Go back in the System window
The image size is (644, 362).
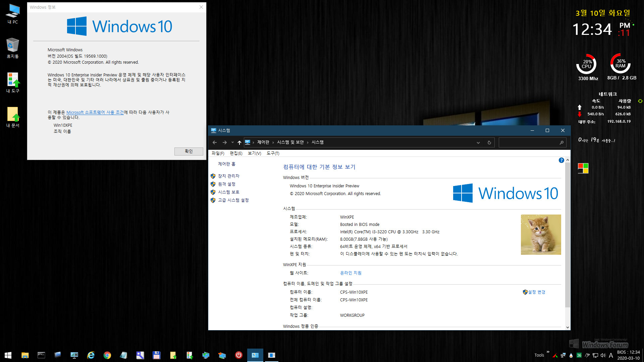215,142
